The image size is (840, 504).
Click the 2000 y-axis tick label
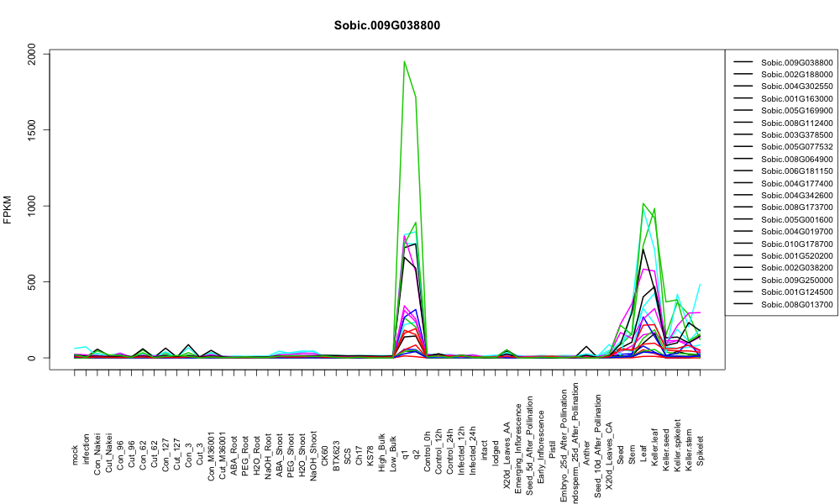click(x=32, y=54)
